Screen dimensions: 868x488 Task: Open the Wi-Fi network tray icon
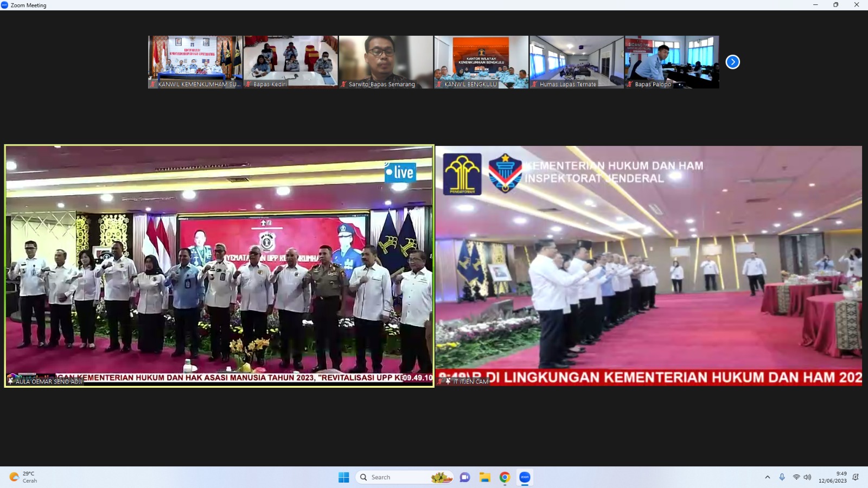(x=796, y=477)
